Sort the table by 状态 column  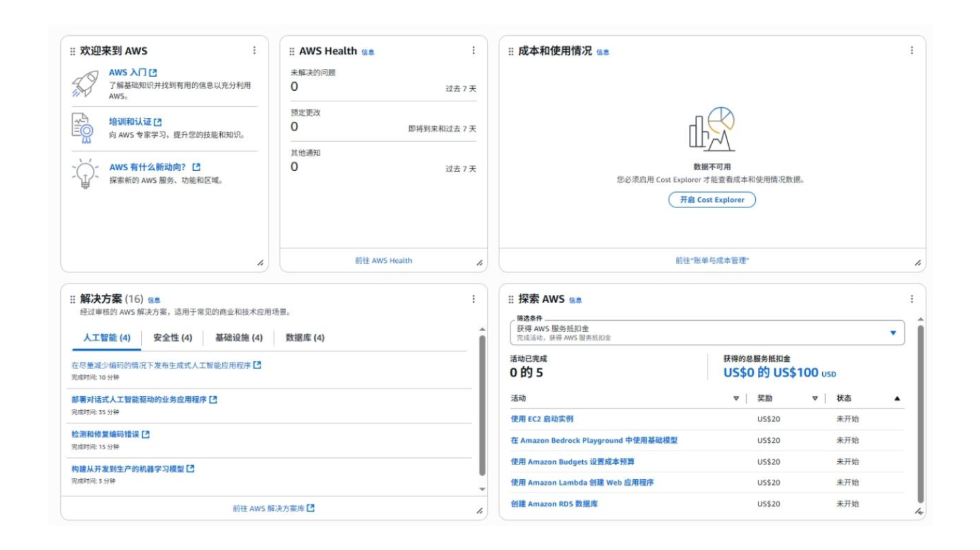(x=897, y=398)
